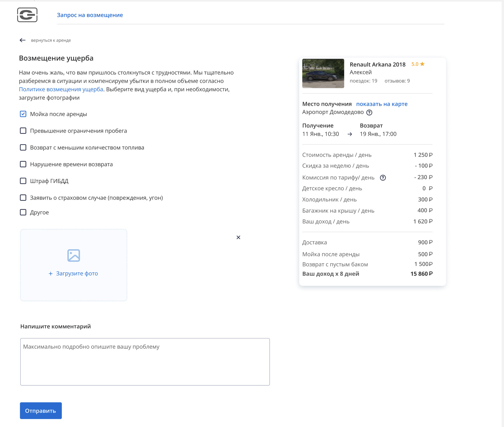Click the back arrow icon
Viewport: 504px width, 427px height.
pos(23,40)
